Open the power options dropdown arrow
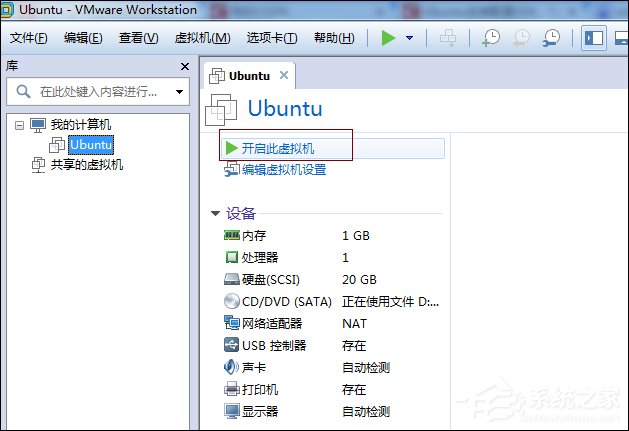The image size is (629, 431). click(x=410, y=38)
